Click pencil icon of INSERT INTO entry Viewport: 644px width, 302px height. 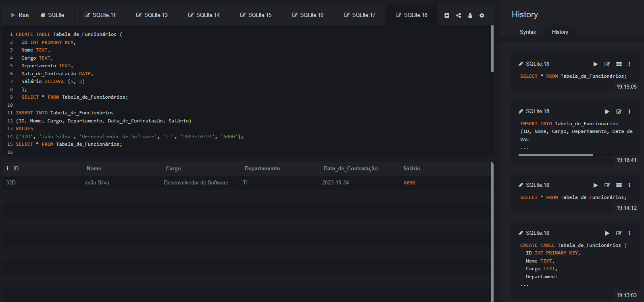click(x=521, y=111)
